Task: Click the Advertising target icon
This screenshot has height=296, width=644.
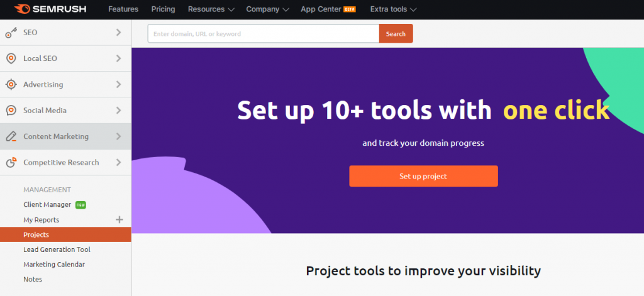Action: [11, 85]
